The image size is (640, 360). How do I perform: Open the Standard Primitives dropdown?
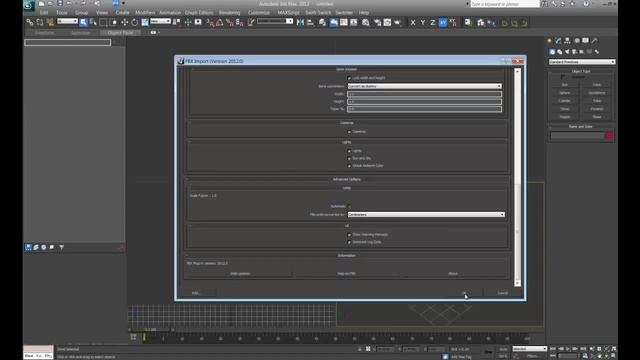pos(582,62)
